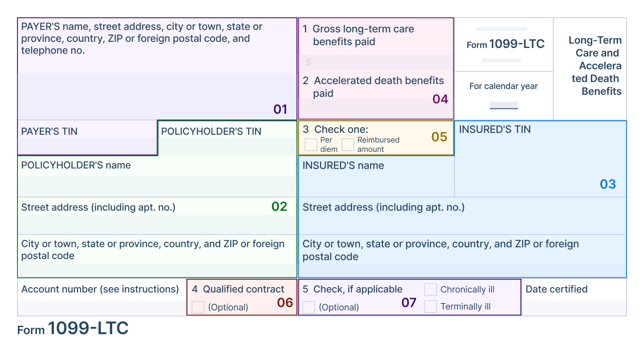This screenshot has width=644, height=353.
Task: Select the INSURED'S name field
Action: click(376, 176)
